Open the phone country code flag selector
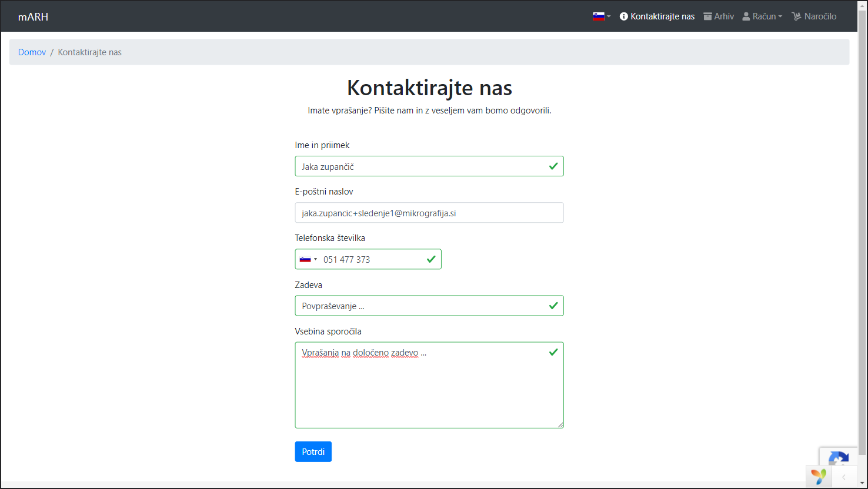 click(308, 259)
